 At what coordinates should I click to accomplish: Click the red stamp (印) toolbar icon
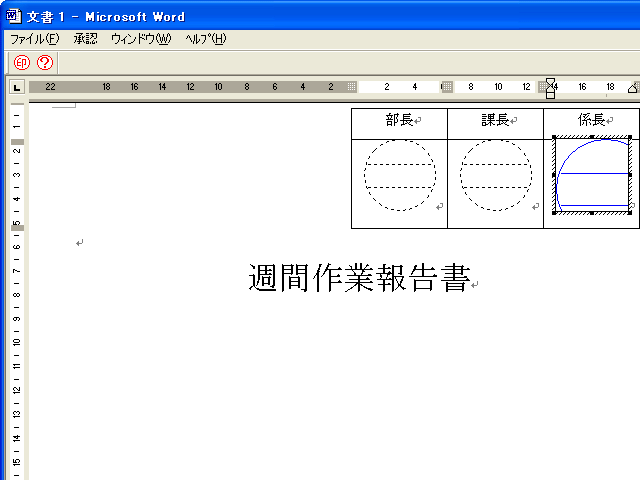click(22, 62)
